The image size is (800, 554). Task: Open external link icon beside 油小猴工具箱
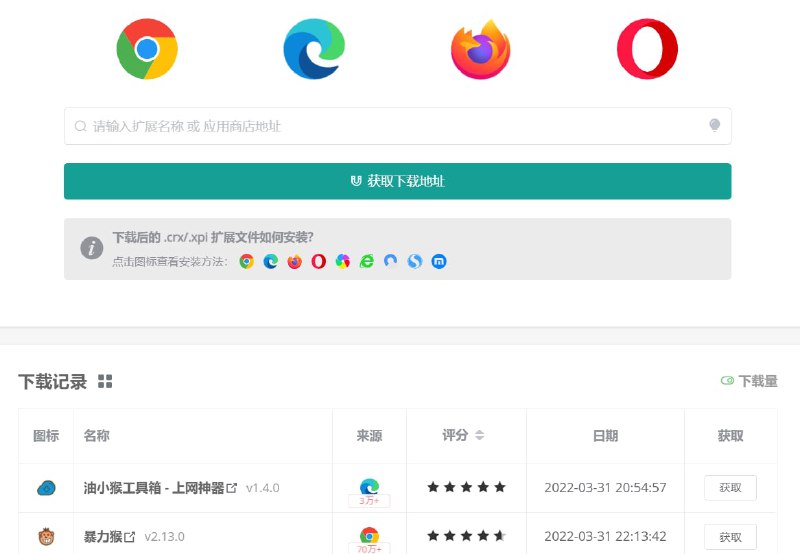pos(232,488)
